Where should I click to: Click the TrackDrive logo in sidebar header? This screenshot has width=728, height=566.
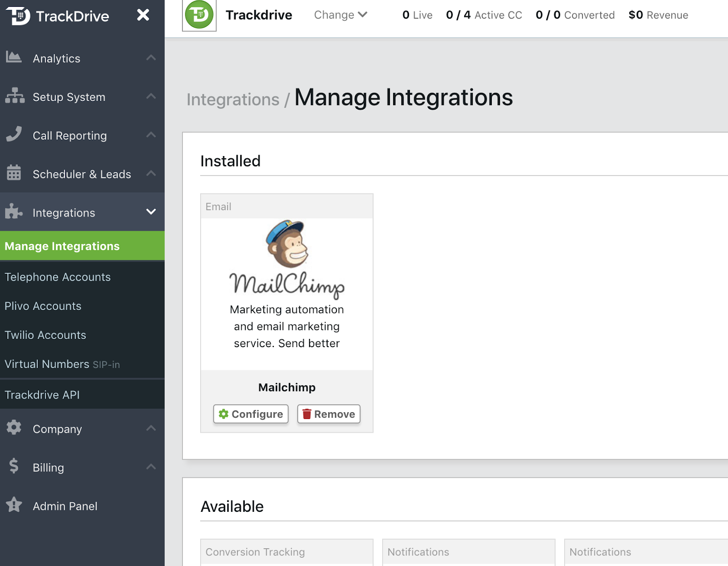57,16
